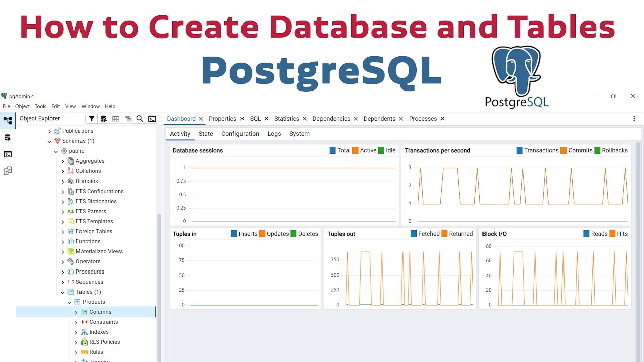Open the Window menu

point(91,106)
